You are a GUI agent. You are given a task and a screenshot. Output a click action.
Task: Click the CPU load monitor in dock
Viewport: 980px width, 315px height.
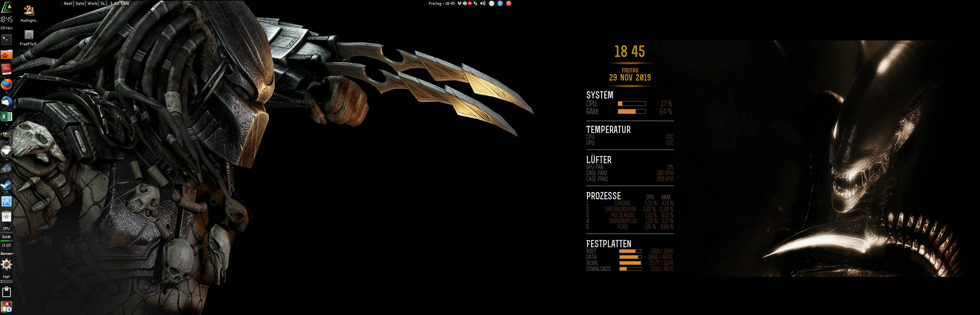pyautogui.click(x=6, y=229)
